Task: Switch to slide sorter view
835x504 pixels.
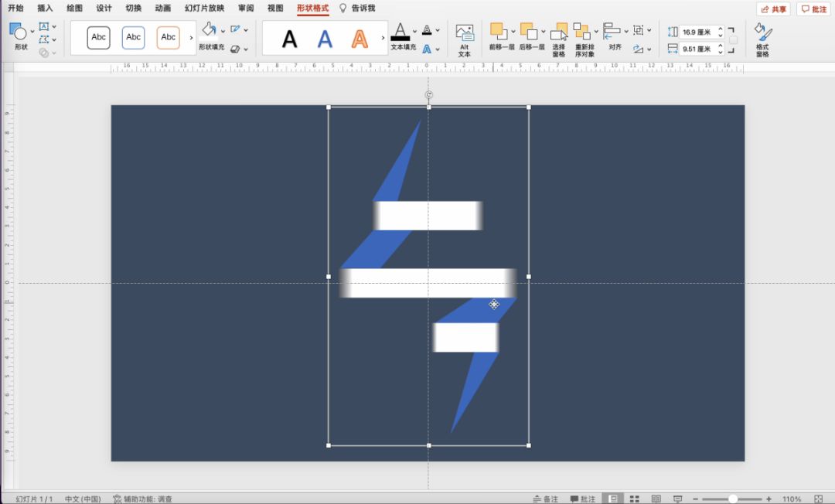Action: tap(634, 499)
